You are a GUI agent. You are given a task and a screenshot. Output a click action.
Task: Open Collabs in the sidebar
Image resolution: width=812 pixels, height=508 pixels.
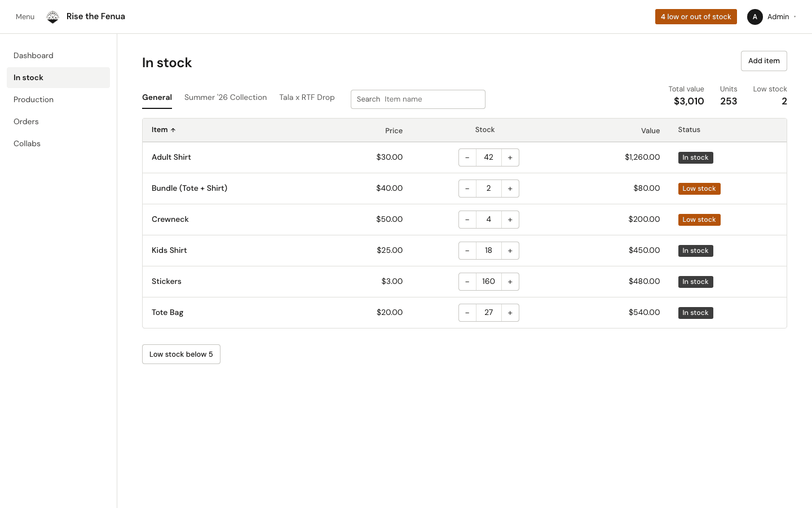point(58,143)
